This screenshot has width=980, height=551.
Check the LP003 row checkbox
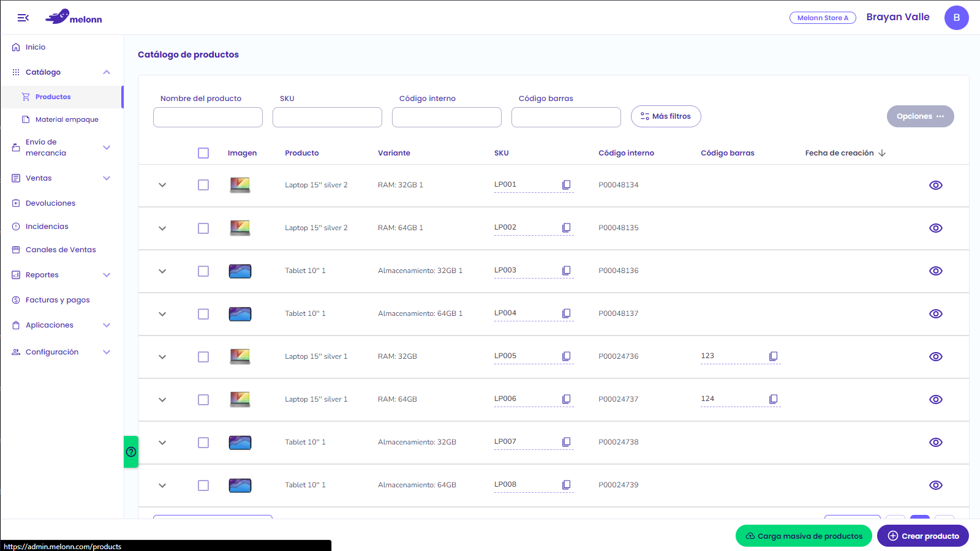coord(203,271)
